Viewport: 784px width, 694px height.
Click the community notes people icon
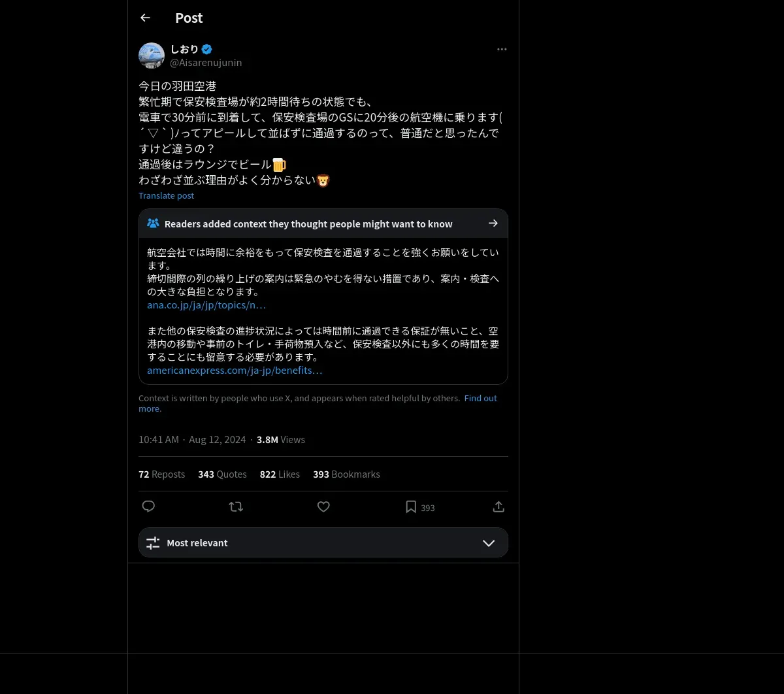point(153,223)
